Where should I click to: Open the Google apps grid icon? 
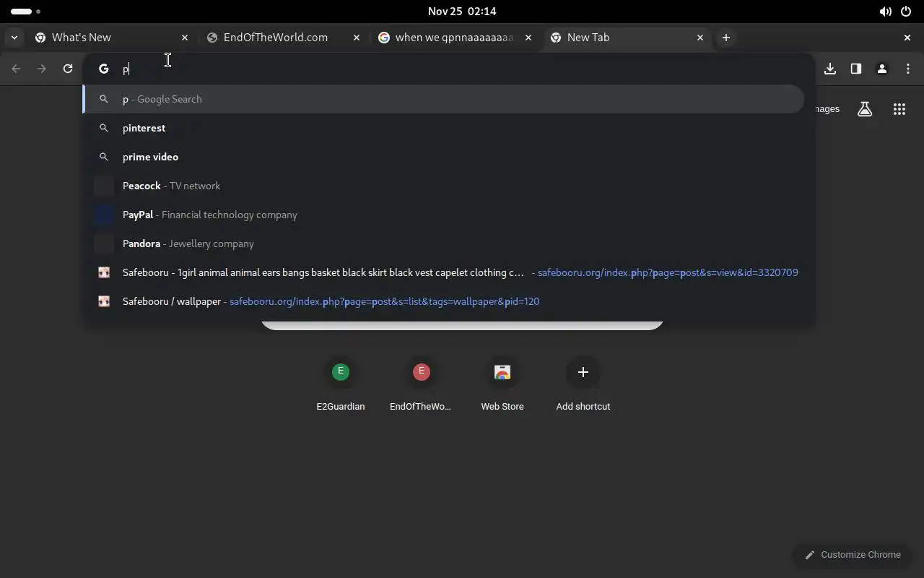[899, 109]
